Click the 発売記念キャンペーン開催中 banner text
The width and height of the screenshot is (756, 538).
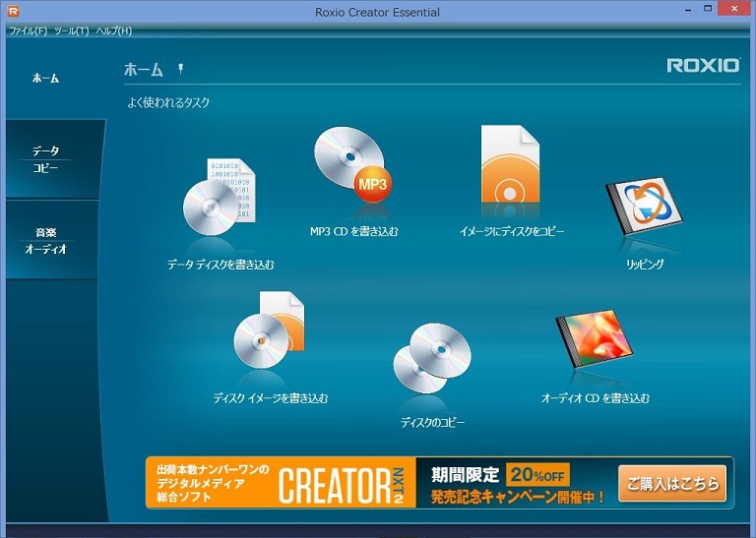517,497
